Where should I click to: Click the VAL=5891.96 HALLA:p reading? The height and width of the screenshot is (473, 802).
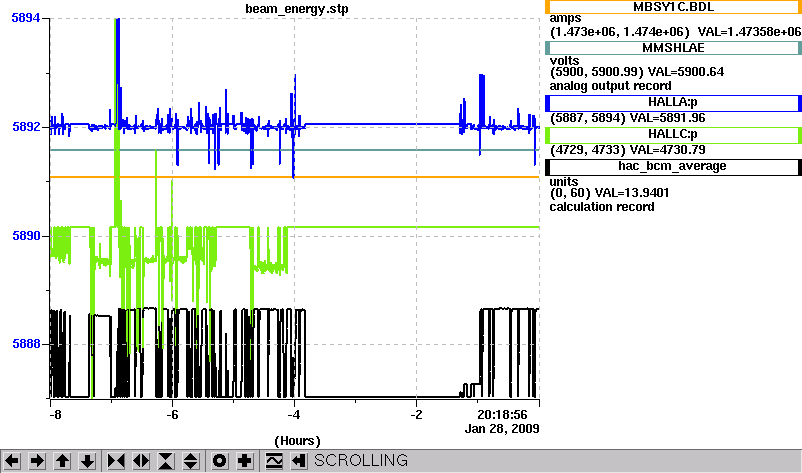tap(667, 118)
